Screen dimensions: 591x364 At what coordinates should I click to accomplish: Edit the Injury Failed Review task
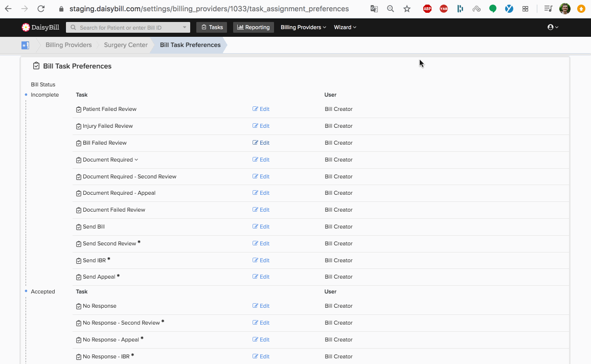261,126
